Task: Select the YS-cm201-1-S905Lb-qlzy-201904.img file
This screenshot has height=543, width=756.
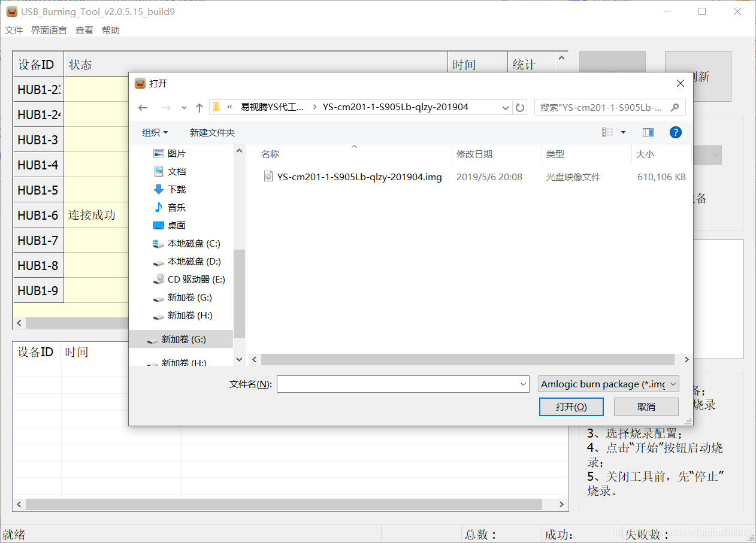Action: [x=359, y=177]
